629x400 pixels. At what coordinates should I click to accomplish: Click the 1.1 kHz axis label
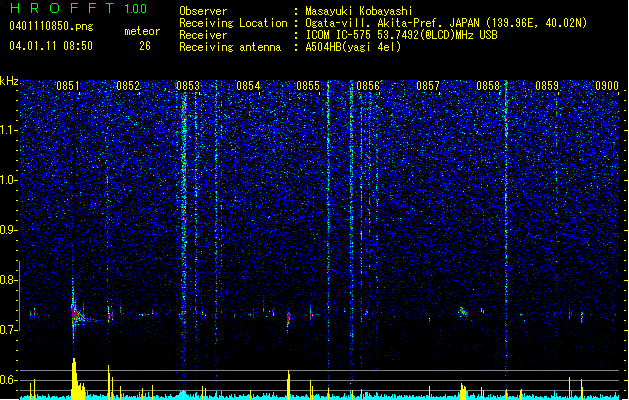click(x=9, y=130)
